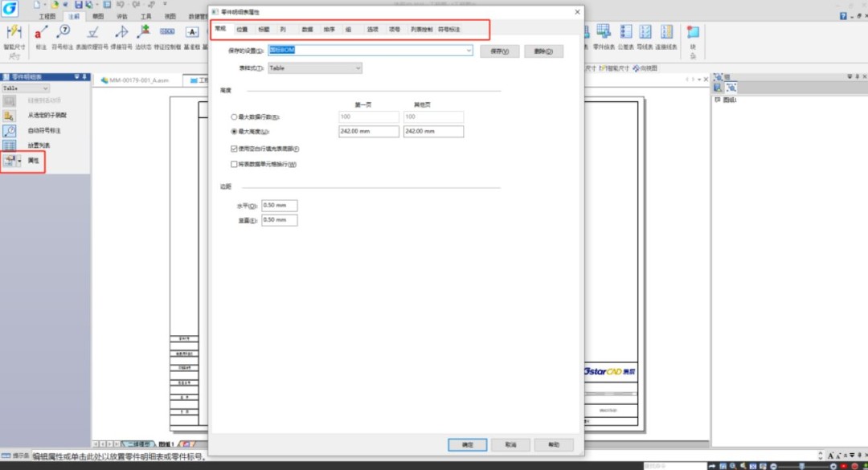Choose the 焊接符号 weld symbol tool
Image resolution: width=868 pixels, height=470 pixels.
(x=121, y=32)
